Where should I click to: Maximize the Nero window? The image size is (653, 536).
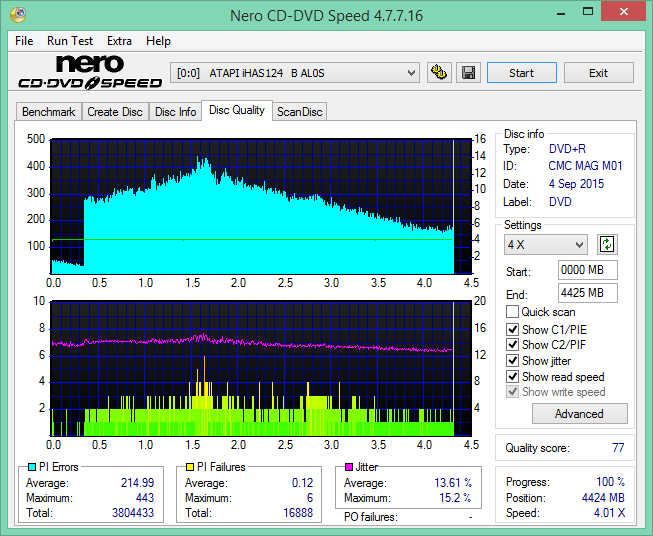pyautogui.click(x=588, y=12)
